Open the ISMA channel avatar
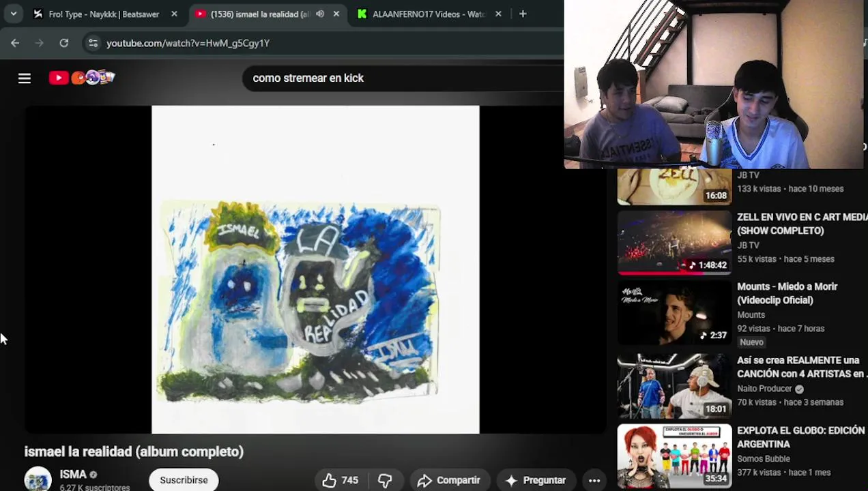This screenshot has height=491, width=868. click(x=38, y=479)
